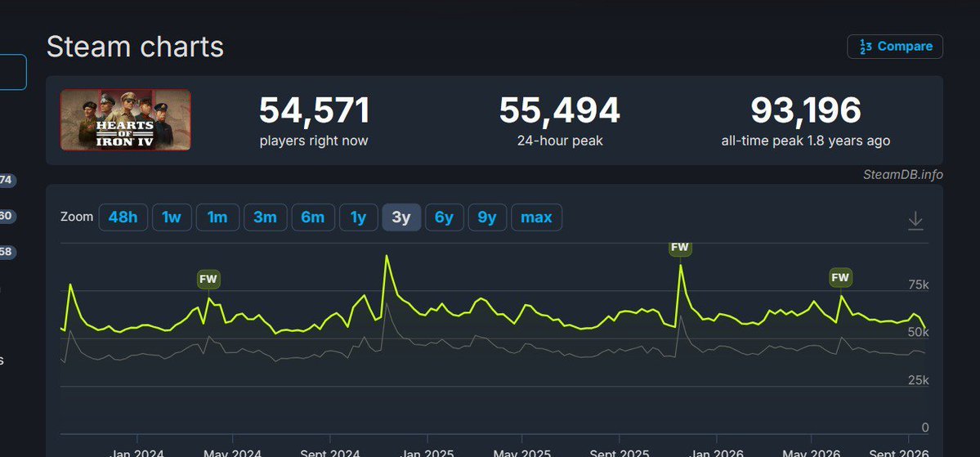Select the 9y zoom range
This screenshot has width=980, height=457.
pos(487,217)
